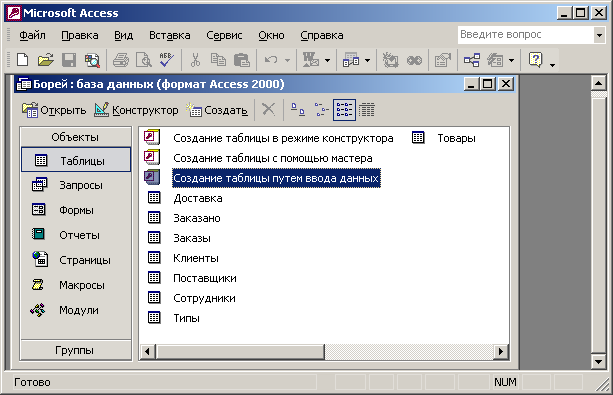Open the Вставка menu
Screen dimensions: 613x395
tap(170, 35)
